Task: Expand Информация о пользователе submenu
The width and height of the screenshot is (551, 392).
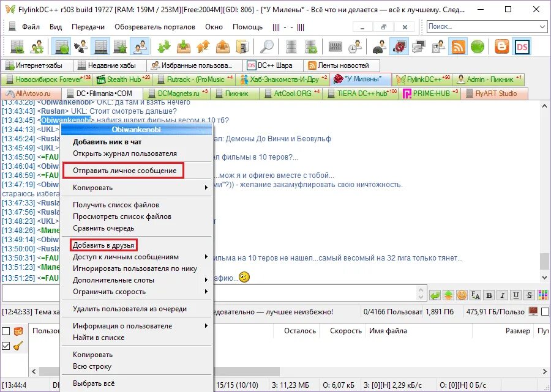Action: click(206, 326)
